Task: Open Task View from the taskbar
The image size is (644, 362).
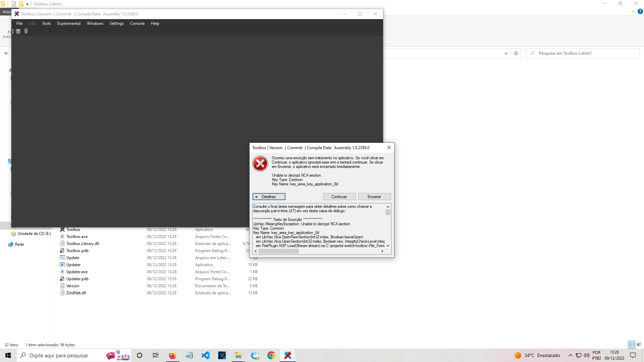Action: pyautogui.click(x=155, y=355)
